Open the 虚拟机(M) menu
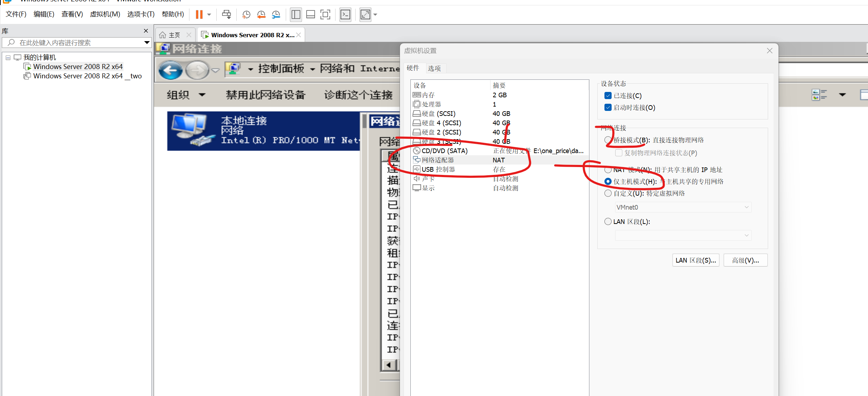868x396 pixels. [105, 14]
